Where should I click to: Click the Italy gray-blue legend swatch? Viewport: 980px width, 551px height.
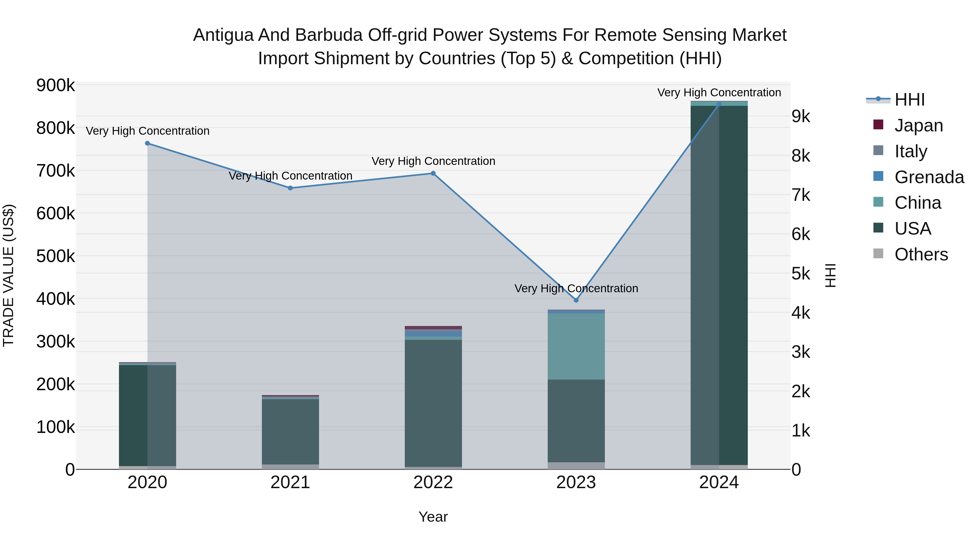click(x=878, y=150)
